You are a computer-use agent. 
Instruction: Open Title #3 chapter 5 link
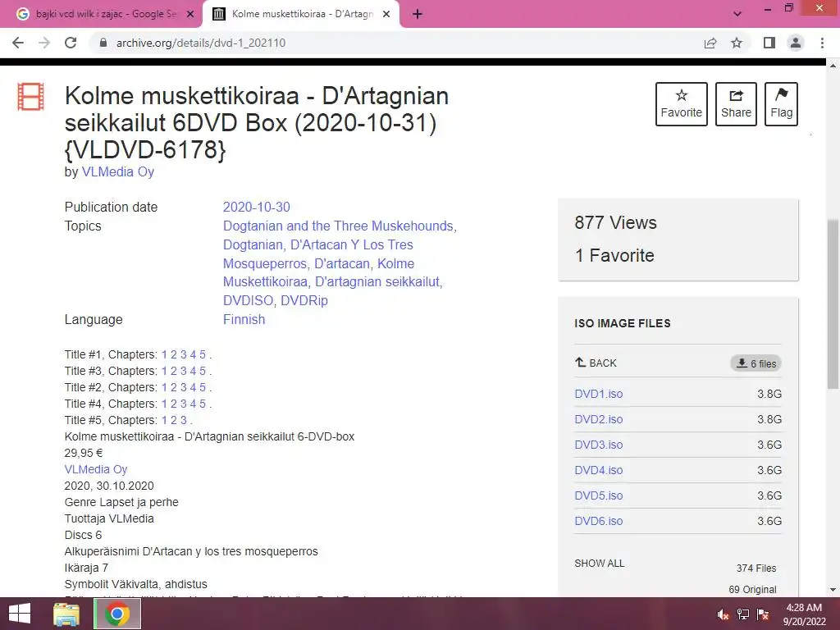(x=203, y=372)
